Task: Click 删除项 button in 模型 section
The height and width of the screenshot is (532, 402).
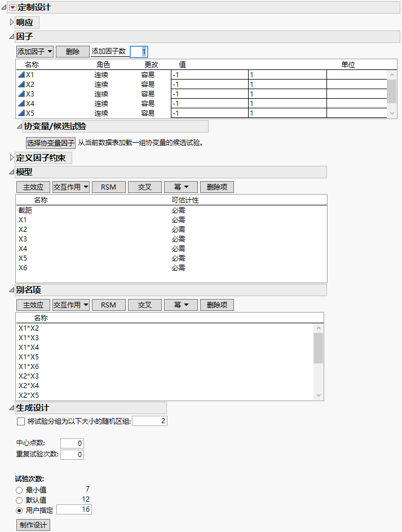Action: tap(217, 187)
